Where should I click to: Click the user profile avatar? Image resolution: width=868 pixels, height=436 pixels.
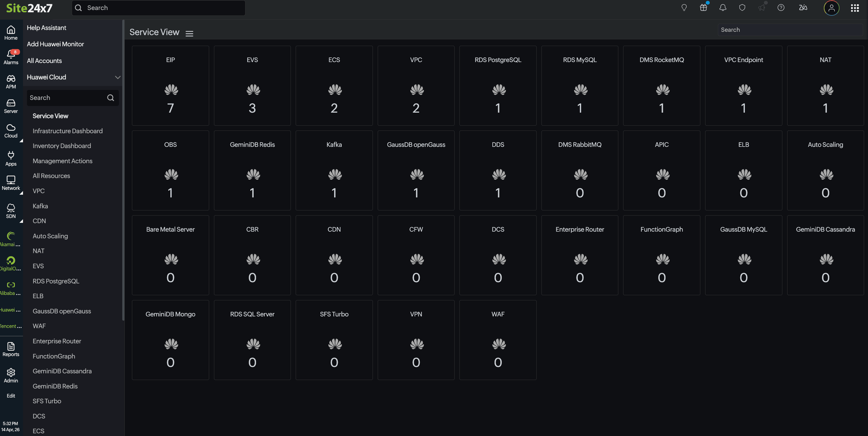click(x=831, y=8)
